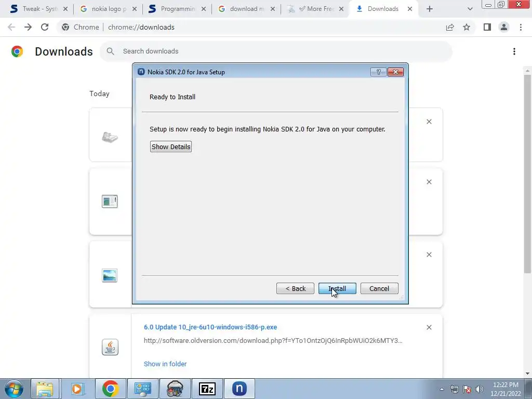
Task: Open the Windows Start menu
Action: [x=14, y=389]
